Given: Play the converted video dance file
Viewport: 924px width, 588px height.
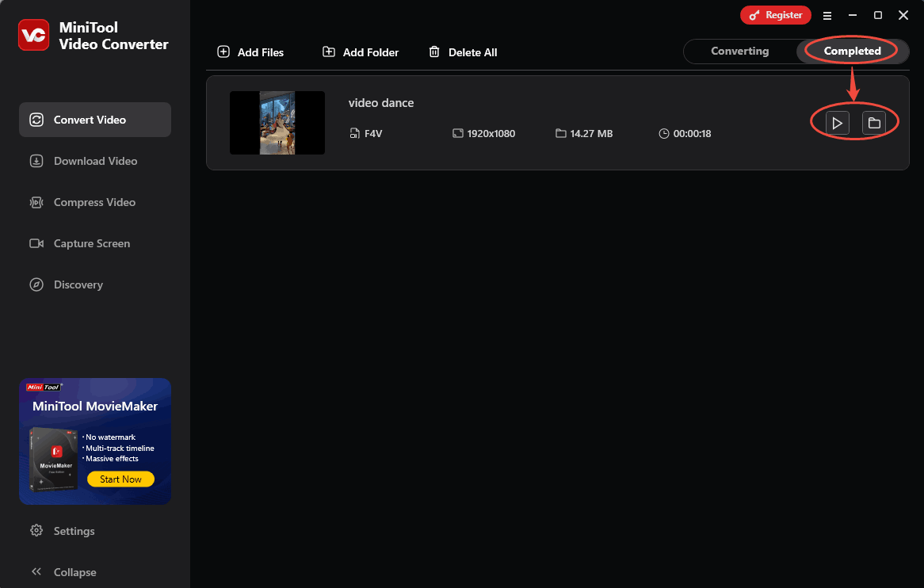Looking at the screenshot, I should tap(837, 123).
